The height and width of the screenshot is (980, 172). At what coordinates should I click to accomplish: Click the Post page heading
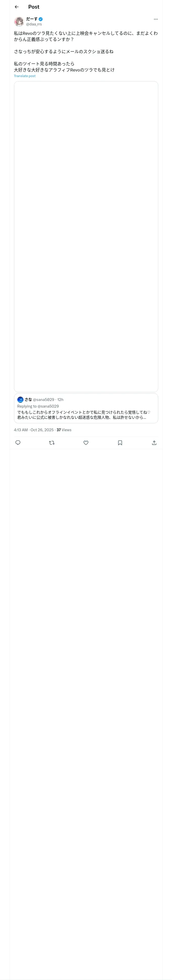(x=34, y=7)
